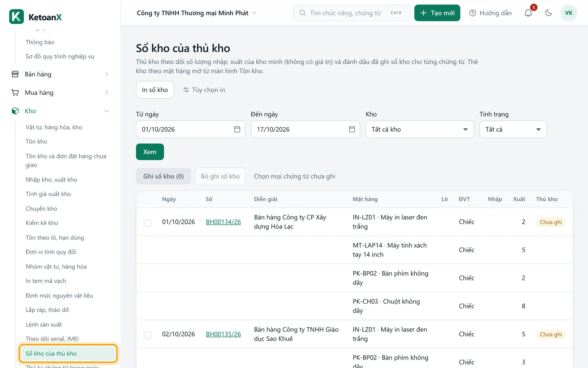The image size is (588, 368).
Task: Tick checkbox for voucher BH00134/26
Action: (147, 223)
